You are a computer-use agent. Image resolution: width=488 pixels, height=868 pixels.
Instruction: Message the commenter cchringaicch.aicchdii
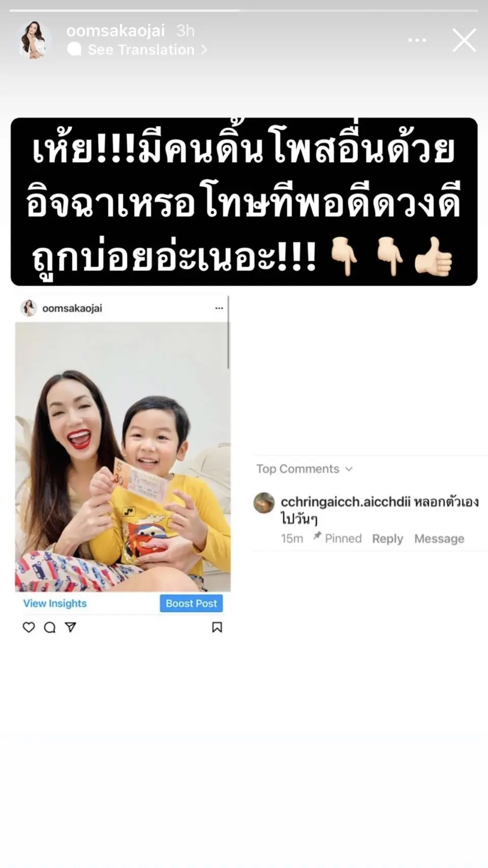click(x=439, y=538)
